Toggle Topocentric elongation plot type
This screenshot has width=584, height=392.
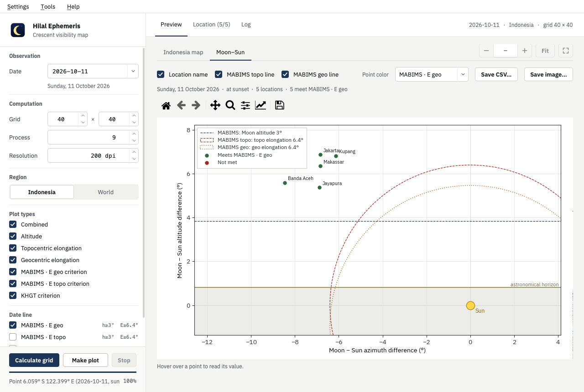pyautogui.click(x=13, y=248)
